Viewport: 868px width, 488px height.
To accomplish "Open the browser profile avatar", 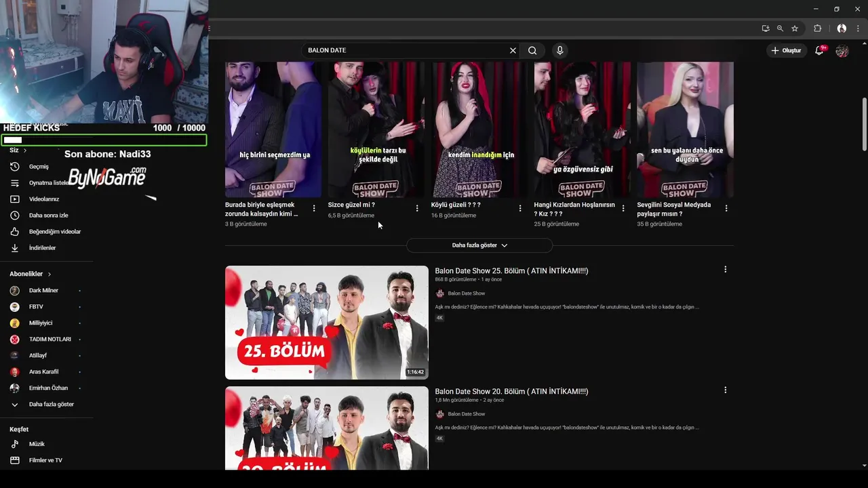I will (x=842, y=28).
